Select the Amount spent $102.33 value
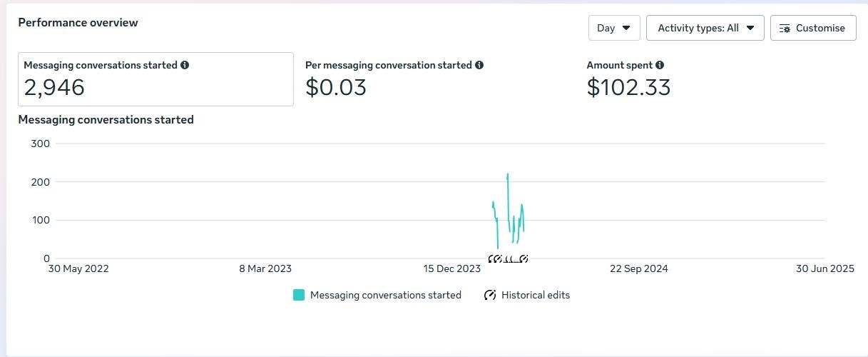The height and width of the screenshot is (357, 868). (x=629, y=87)
